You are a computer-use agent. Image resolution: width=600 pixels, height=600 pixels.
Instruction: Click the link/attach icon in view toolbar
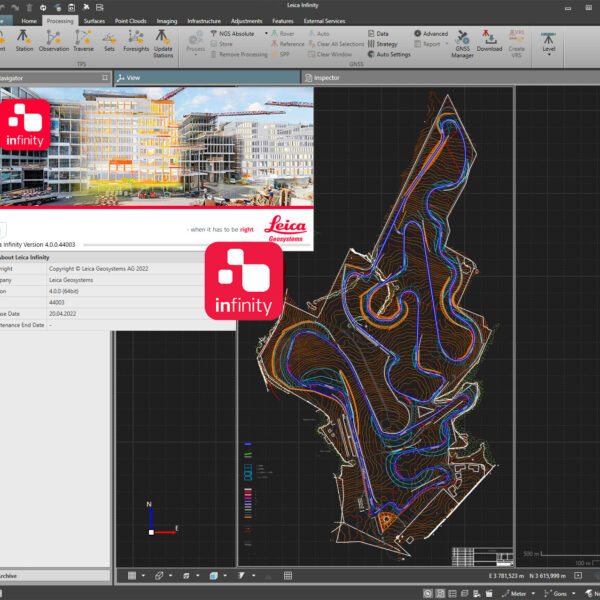coord(159,576)
